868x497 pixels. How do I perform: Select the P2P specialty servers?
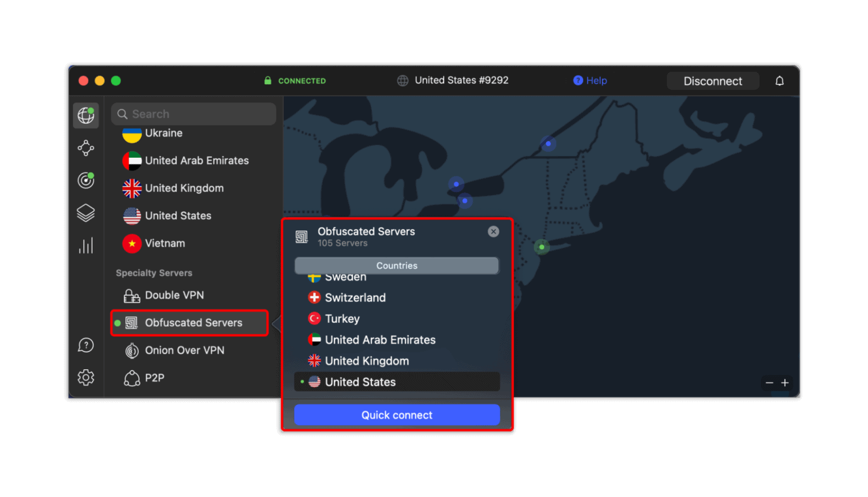tap(155, 378)
